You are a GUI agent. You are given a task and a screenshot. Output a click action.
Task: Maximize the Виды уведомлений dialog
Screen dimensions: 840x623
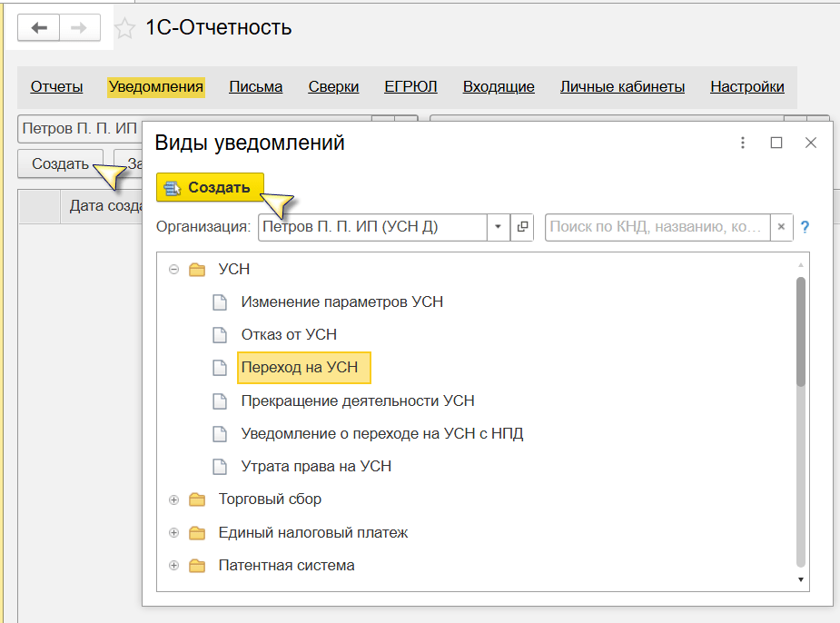coord(776,143)
